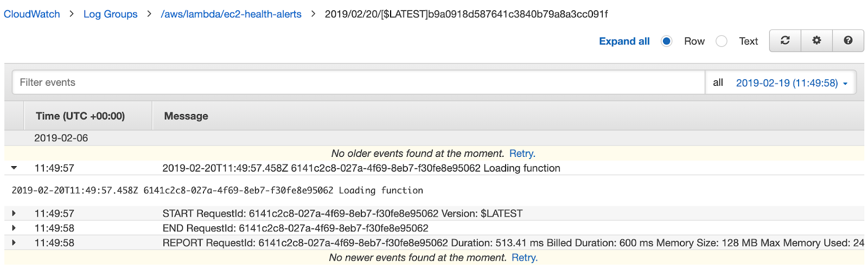Open /aws/lambda/ec2-health-alerts breadcrumb

[x=231, y=14]
